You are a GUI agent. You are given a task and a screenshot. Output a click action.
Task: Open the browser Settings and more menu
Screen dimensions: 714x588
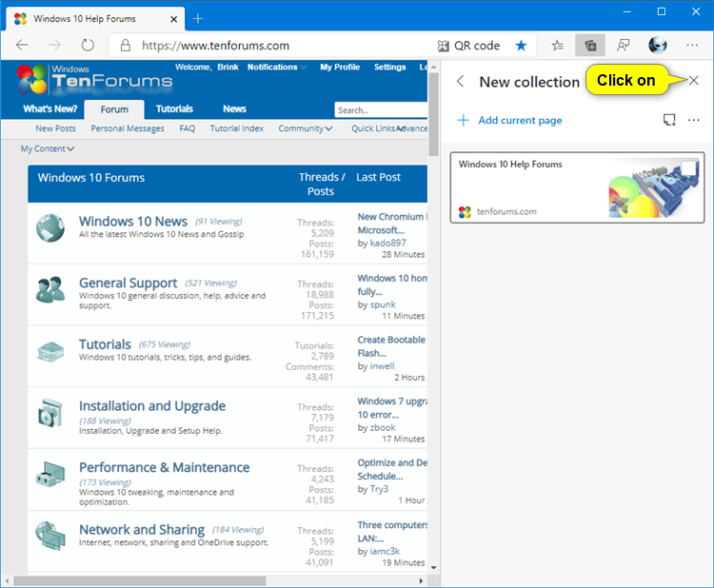[692, 45]
